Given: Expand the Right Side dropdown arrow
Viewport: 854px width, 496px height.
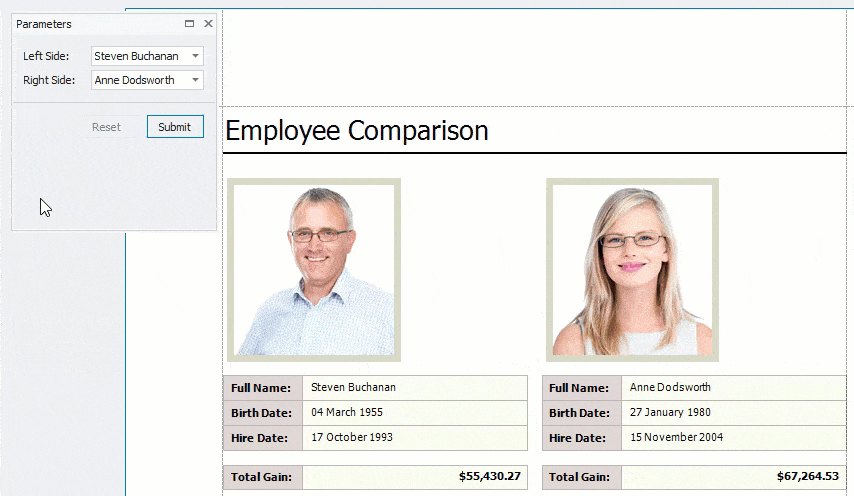Looking at the screenshot, I should pyautogui.click(x=196, y=81).
